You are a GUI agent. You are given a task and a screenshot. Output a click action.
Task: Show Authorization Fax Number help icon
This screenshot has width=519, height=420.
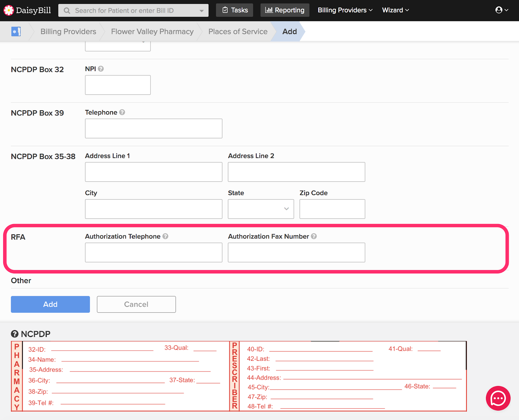[x=314, y=236]
